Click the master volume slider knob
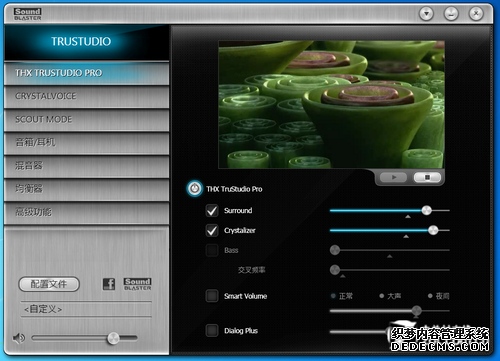Image resolution: width=500 pixels, height=361 pixels. [113, 338]
